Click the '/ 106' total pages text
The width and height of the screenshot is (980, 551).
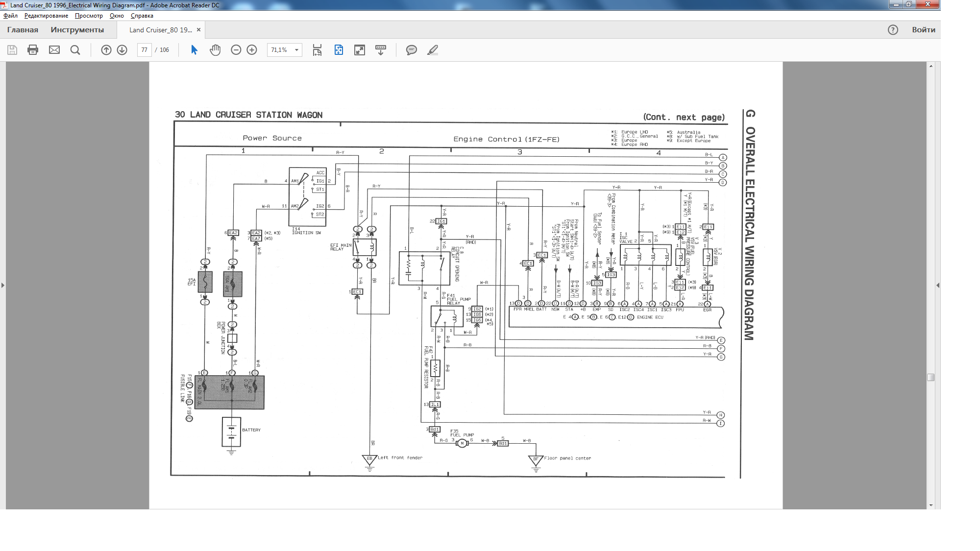tap(162, 50)
